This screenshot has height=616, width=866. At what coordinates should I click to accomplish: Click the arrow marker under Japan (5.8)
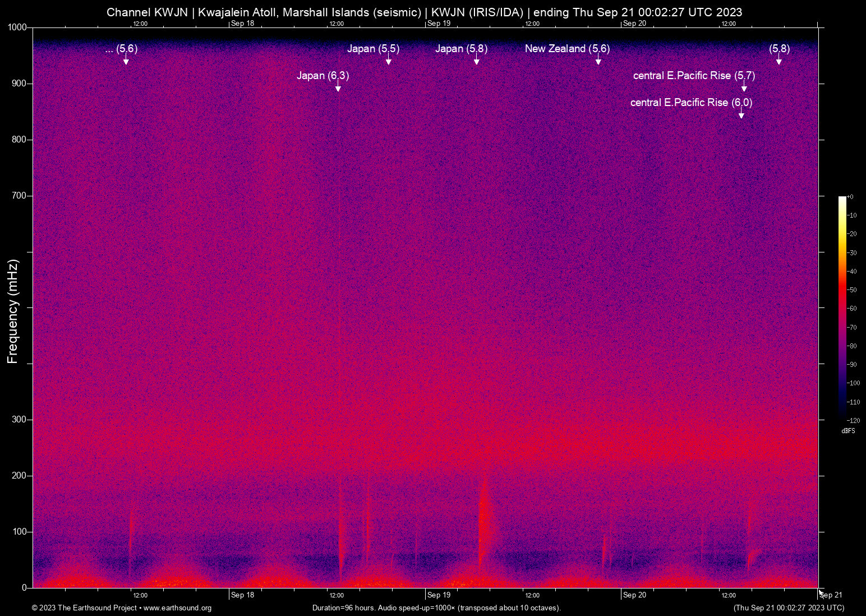pyautogui.click(x=476, y=61)
